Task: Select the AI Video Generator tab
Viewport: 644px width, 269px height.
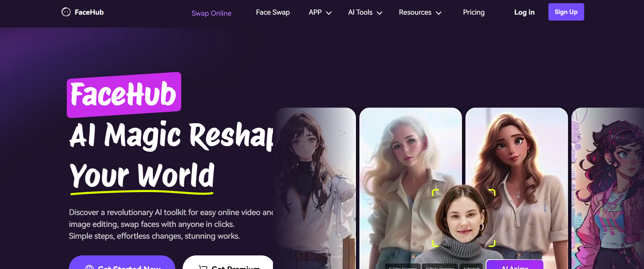Action: [x=403, y=267]
